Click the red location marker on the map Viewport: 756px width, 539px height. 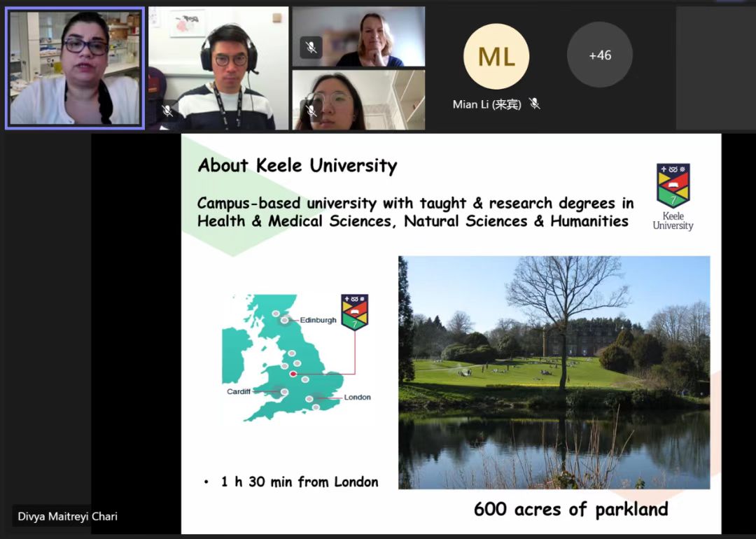[x=293, y=374]
